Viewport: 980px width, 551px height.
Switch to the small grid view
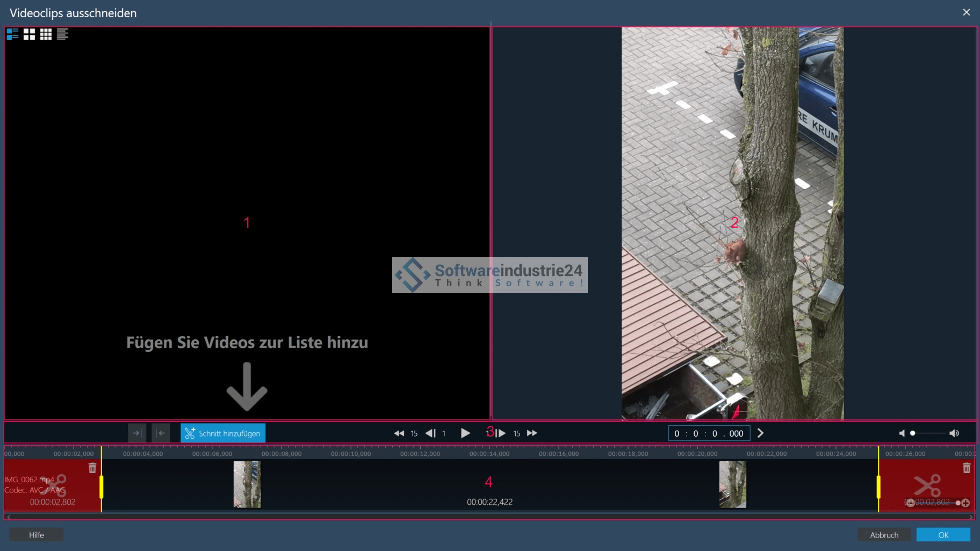pos(46,34)
